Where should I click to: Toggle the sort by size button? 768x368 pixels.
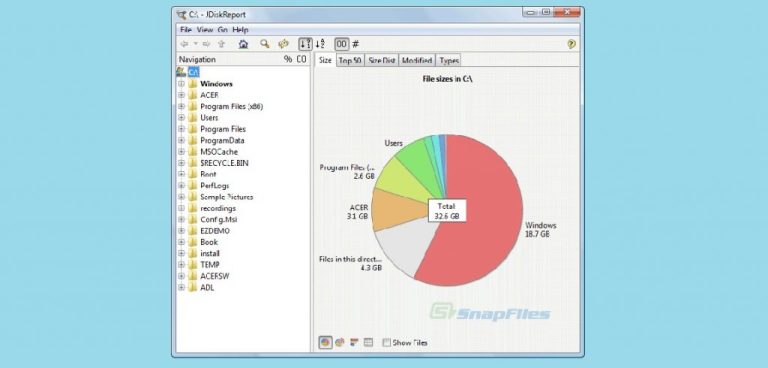click(306, 44)
